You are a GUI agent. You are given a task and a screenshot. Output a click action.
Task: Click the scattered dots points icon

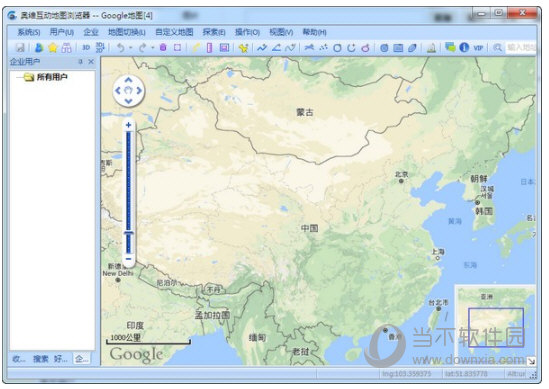click(323, 47)
